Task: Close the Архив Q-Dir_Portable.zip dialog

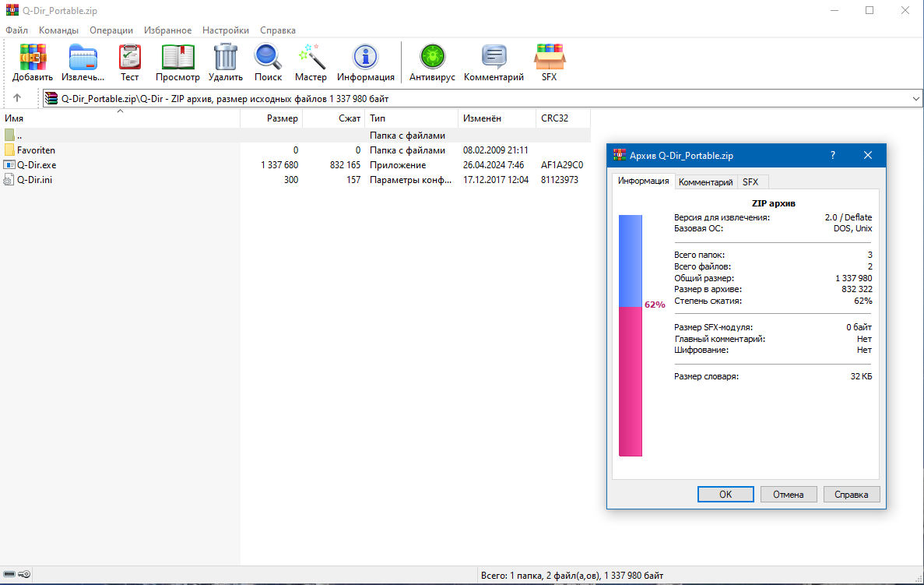Action: click(x=868, y=155)
